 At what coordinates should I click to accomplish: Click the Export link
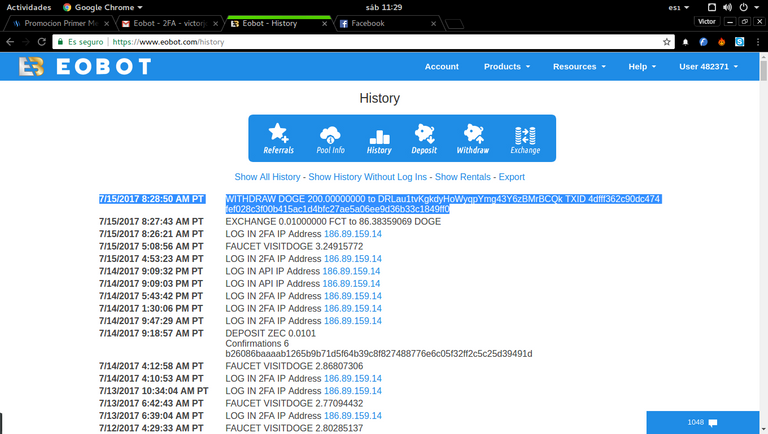coord(511,177)
